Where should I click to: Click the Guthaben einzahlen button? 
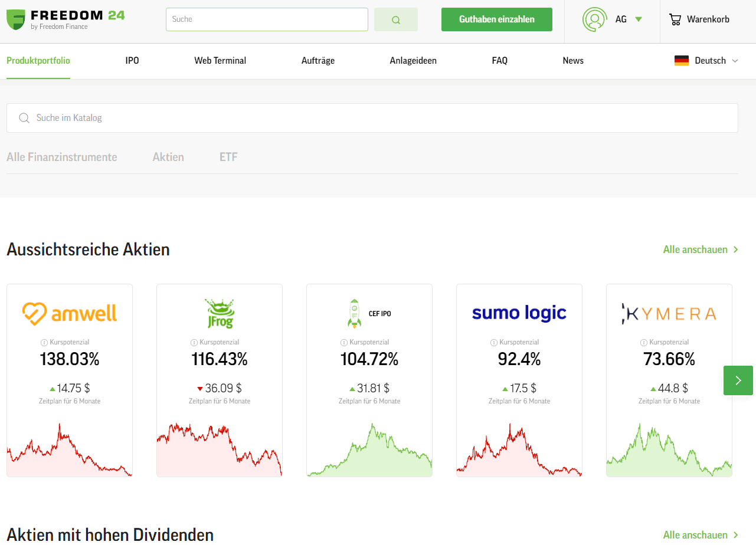coord(496,19)
